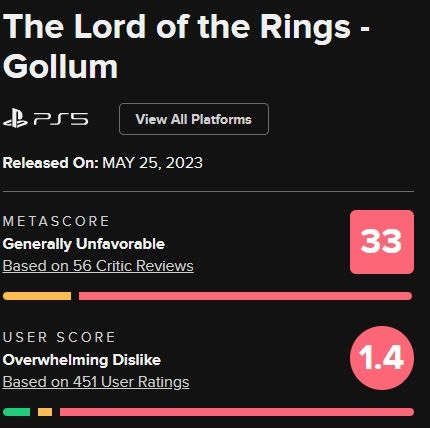This screenshot has width=430, height=428.
Task: Click the red Metascore 33 badge
Action: point(382,242)
